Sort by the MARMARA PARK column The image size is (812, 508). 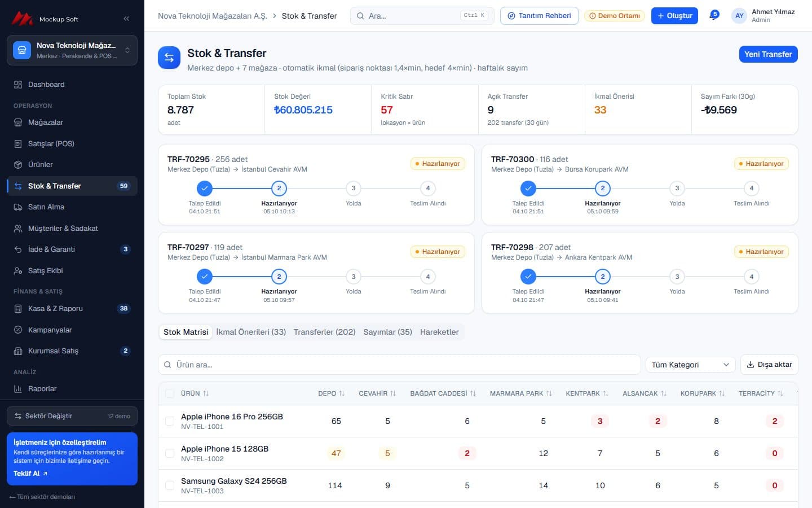pos(521,393)
